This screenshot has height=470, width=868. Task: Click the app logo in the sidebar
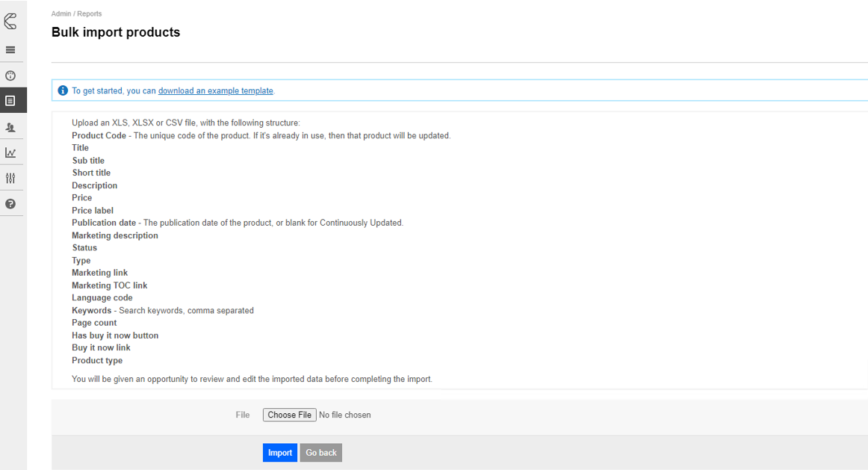coord(10,22)
